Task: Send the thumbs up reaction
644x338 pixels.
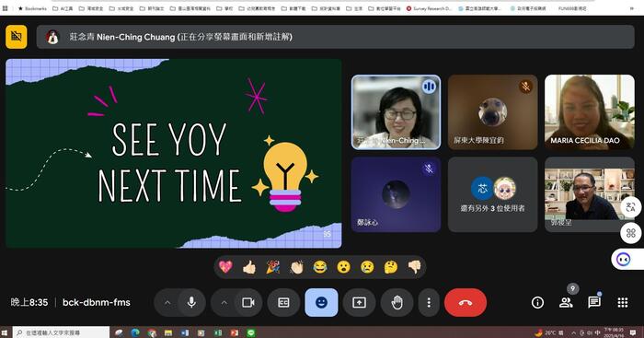Action: click(x=249, y=267)
